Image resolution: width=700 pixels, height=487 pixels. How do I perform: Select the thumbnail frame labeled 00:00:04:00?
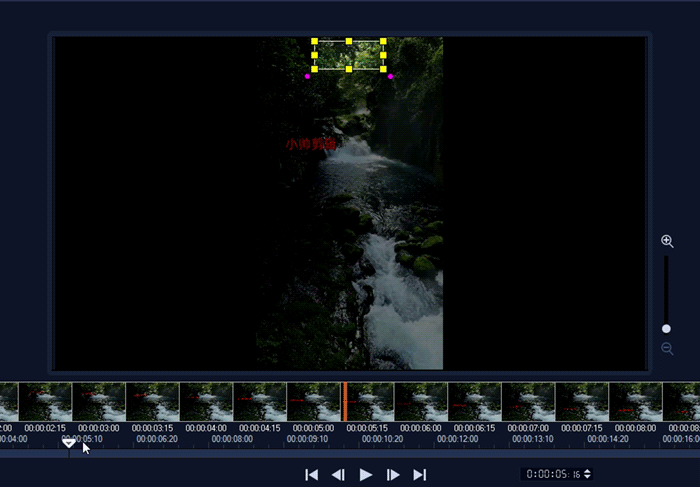click(x=206, y=401)
